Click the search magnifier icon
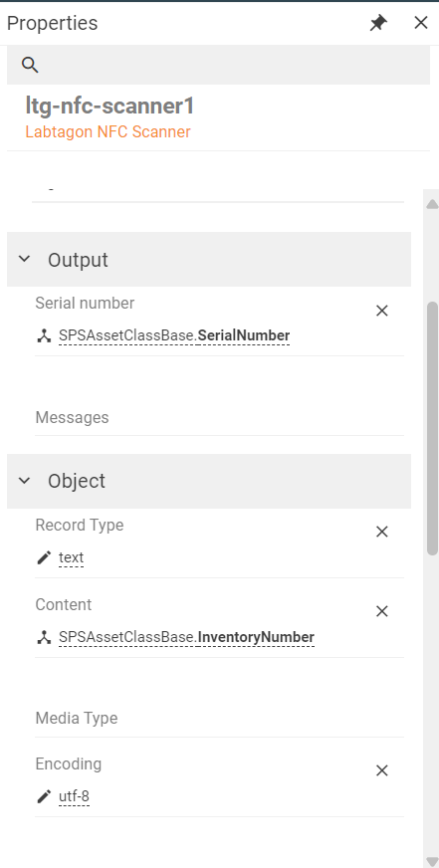Viewport: 439px width, 868px height. click(30, 65)
